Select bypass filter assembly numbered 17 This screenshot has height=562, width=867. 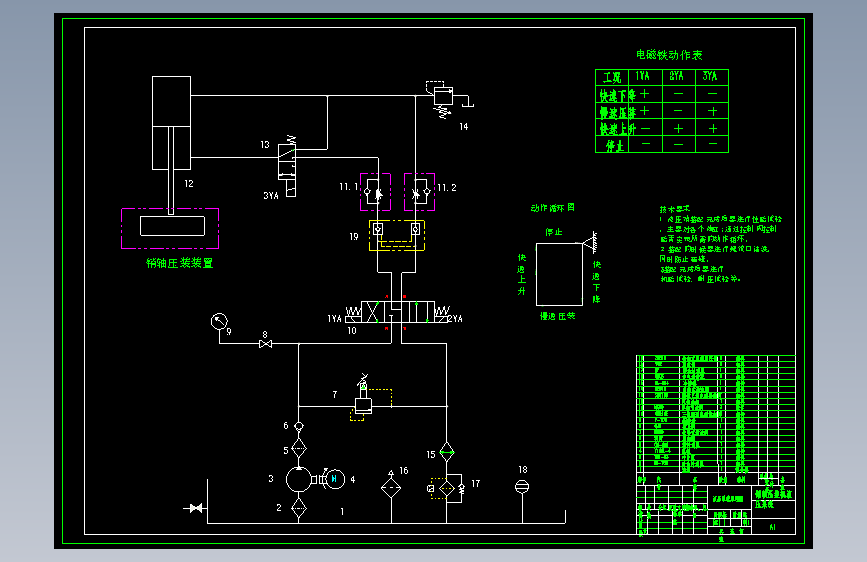click(447, 488)
